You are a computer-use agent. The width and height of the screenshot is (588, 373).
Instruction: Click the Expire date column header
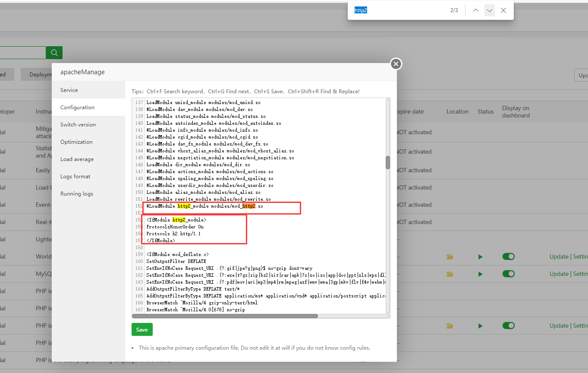pyautogui.click(x=409, y=111)
